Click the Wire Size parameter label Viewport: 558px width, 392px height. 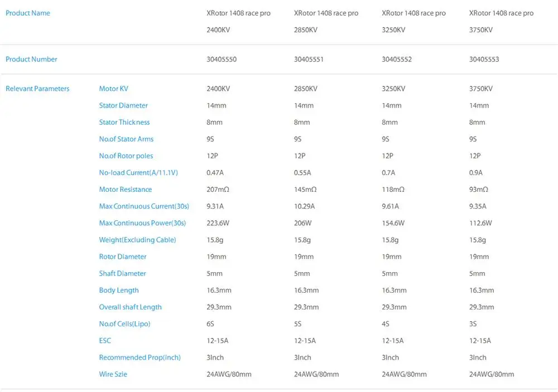[x=113, y=374]
